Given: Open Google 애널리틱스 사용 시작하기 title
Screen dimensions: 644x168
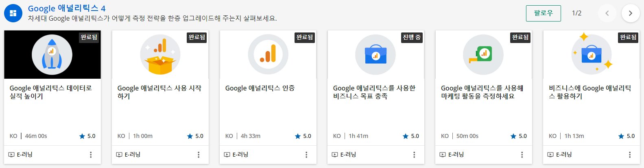Looking at the screenshot, I should 159,92.
